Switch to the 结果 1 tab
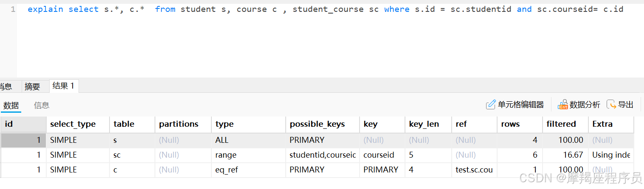The image size is (644, 189). coord(63,86)
